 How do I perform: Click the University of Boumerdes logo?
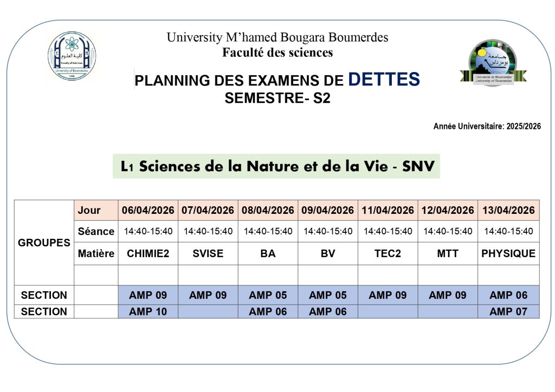[493, 63]
